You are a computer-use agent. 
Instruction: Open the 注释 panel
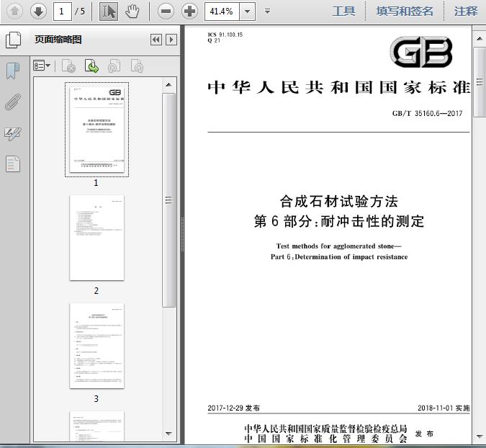[466, 12]
